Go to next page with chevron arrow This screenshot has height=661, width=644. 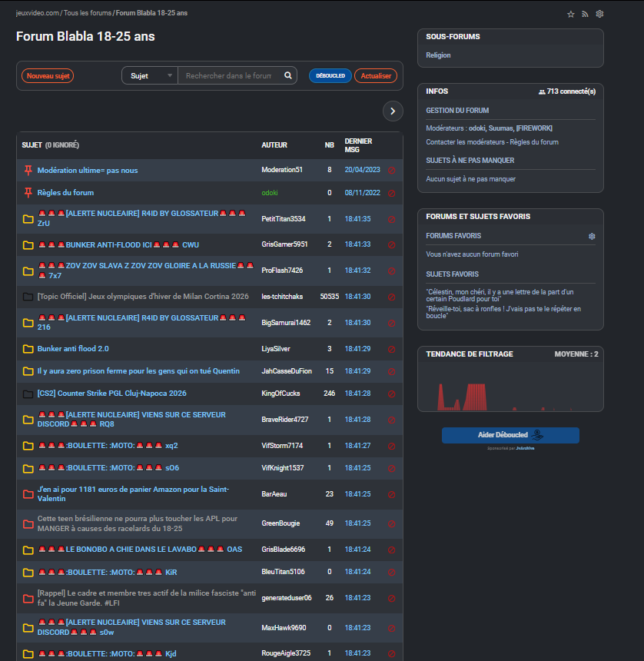click(x=393, y=111)
